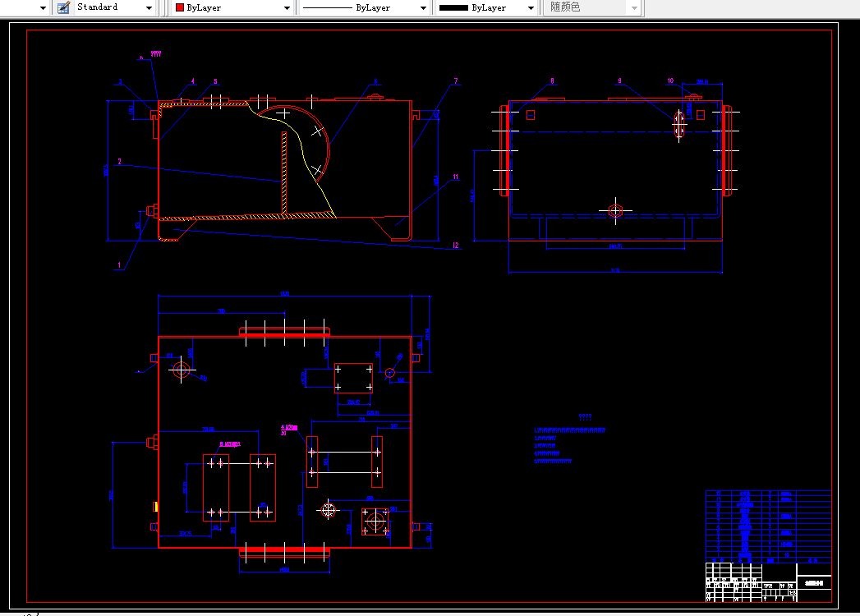
Task: Select balloon number 10 in end view
Action: [x=670, y=80]
